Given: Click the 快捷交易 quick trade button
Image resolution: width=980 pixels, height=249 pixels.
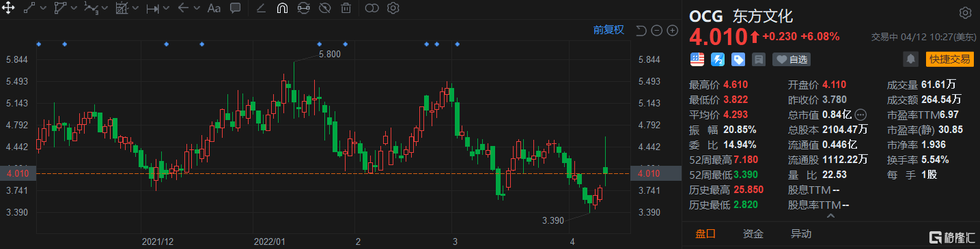Looking at the screenshot, I should point(950,59).
